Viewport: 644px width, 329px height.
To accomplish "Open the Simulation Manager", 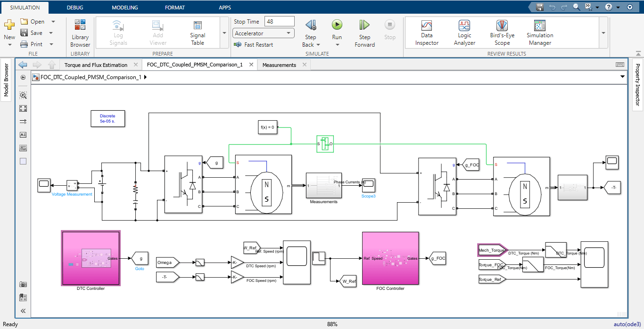I will click(x=539, y=32).
